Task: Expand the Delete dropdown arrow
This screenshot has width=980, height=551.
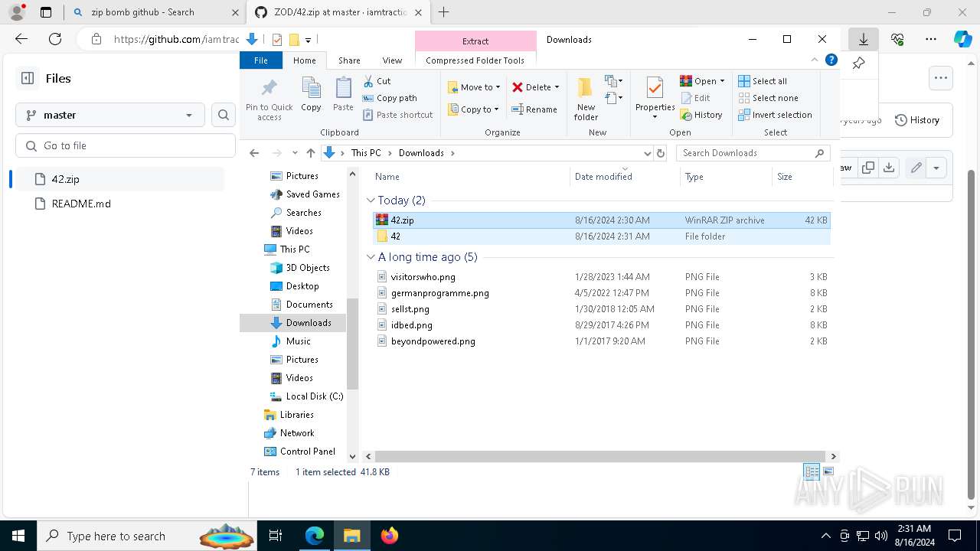Action: coord(557,87)
